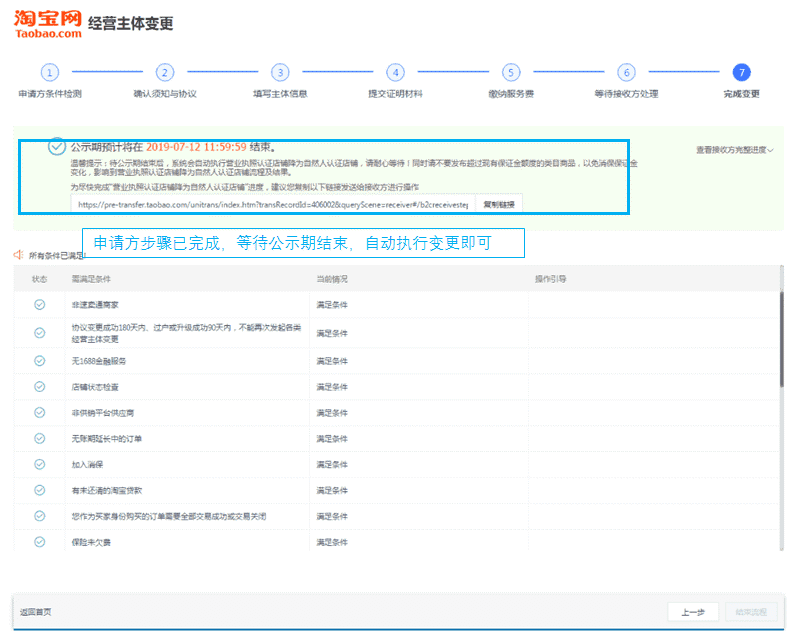The width and height of the screenshot is (788, 631).
Task: Click step 5 circle 缴纳服务费
Action: coord(511,72)
